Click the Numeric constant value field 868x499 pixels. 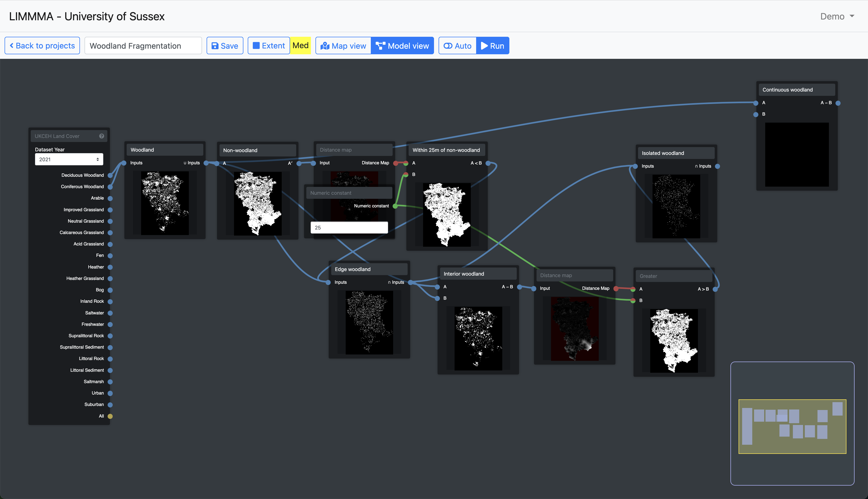point(349,227)
